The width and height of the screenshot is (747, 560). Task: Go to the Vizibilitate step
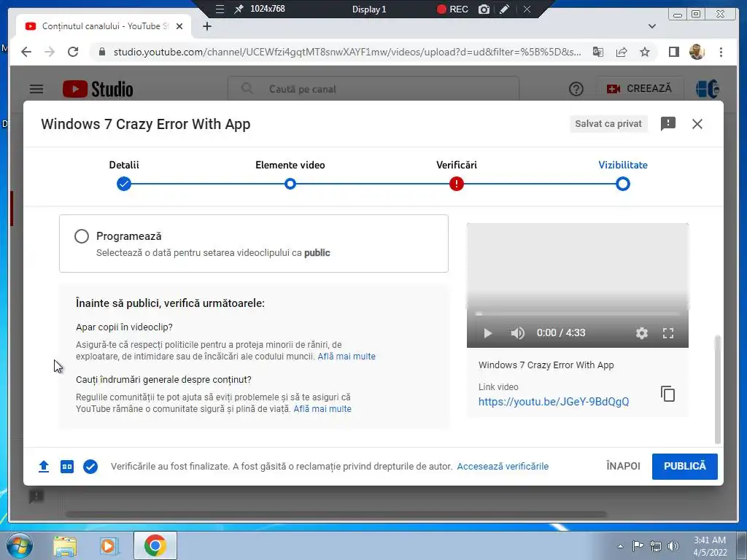coord(623,184)
